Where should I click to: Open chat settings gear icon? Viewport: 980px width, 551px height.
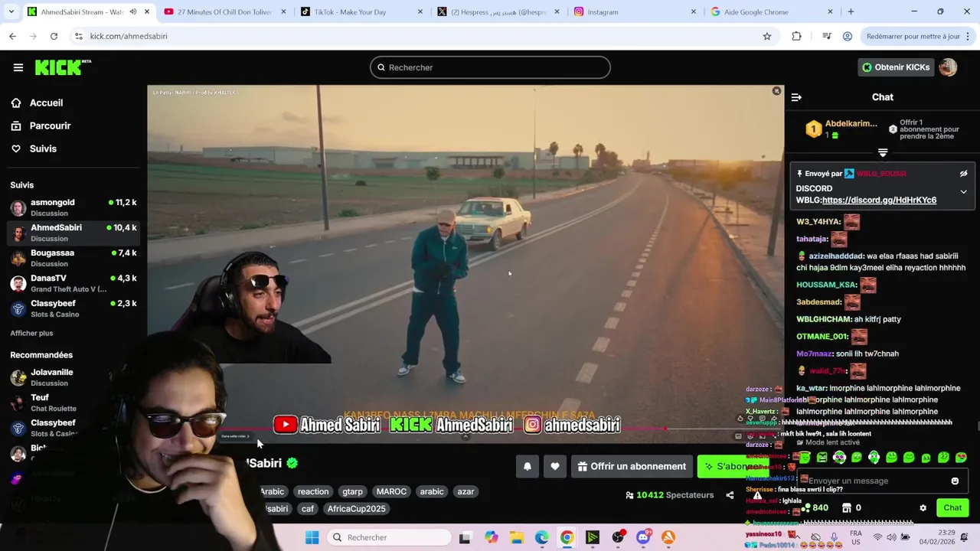tap(923, 507)
